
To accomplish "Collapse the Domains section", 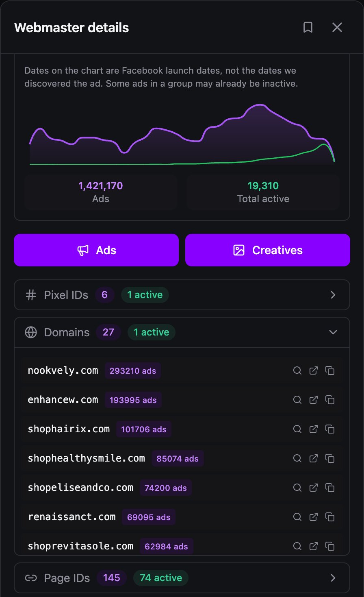I will point(182,332).
